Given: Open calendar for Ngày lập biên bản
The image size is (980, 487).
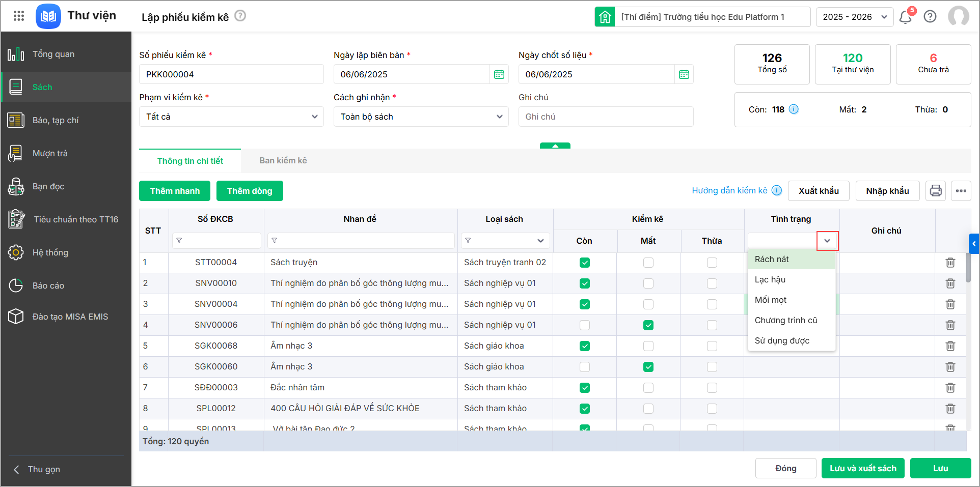Looking at the screenshot, I should 499,74.
